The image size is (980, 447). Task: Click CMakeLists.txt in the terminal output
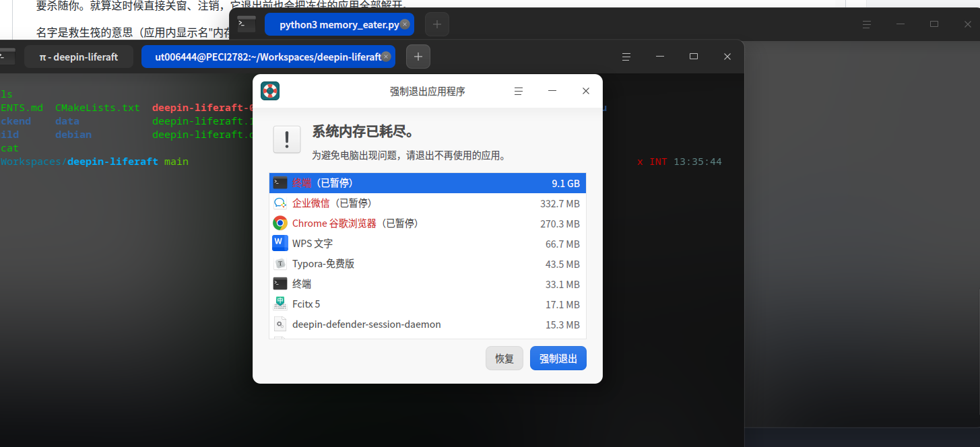[x=98, y=108]
